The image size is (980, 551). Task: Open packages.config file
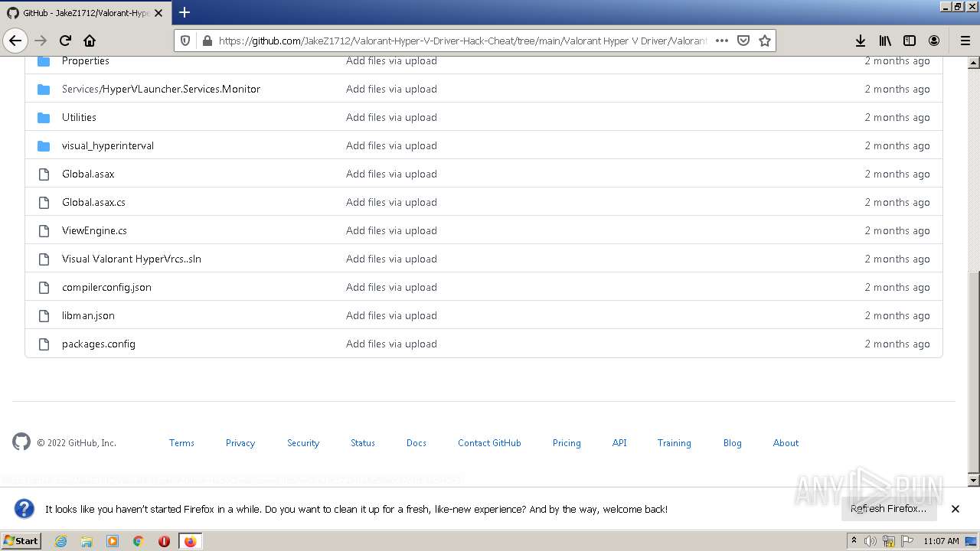pyautogui.click(x=99, y=344)
